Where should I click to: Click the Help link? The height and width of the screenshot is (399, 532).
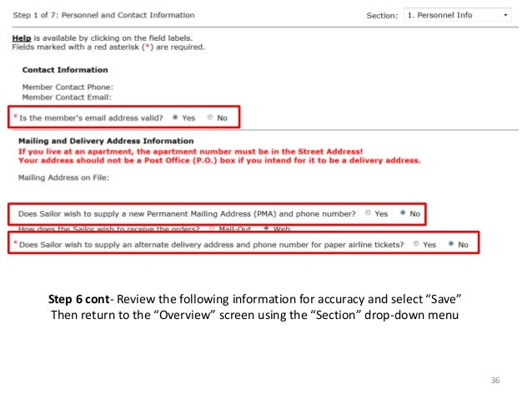coord(22,38)
